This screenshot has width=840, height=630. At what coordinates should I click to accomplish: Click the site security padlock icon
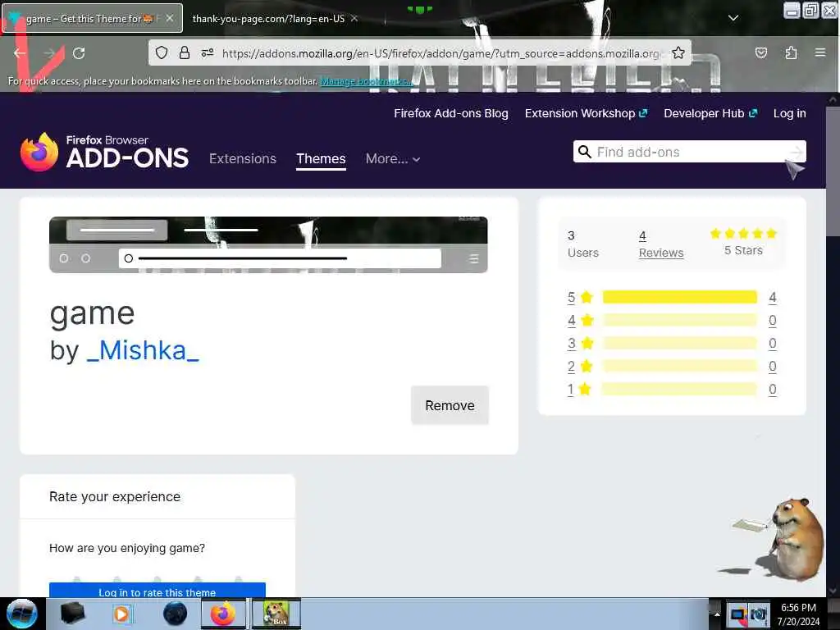coord(185,52)
